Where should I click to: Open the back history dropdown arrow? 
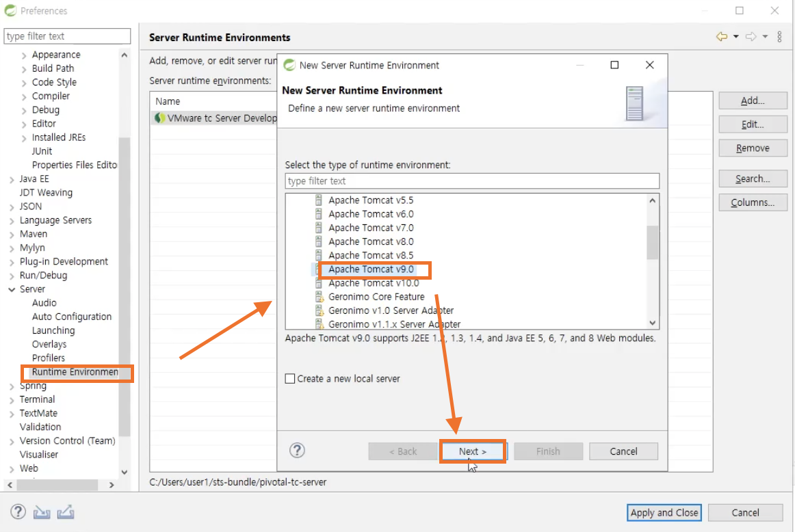coord(735,36)
